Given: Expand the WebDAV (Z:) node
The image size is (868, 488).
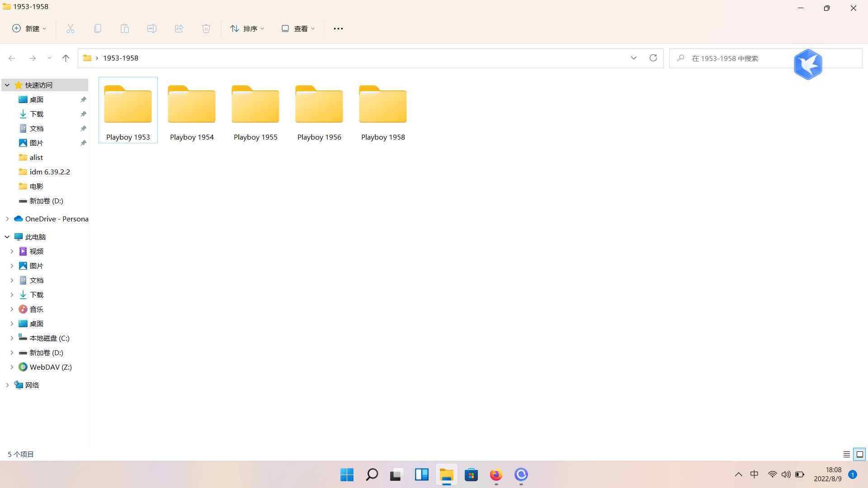Looking at the screenshot, I should tap(12, 367).
